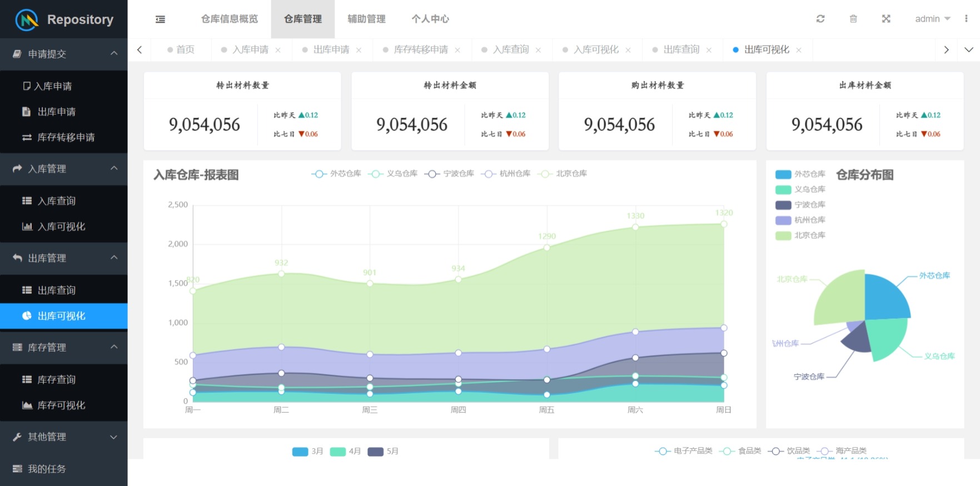Select 出库可视化 in the sidebar
Screen dimensions: 980x486
(63, 316)
